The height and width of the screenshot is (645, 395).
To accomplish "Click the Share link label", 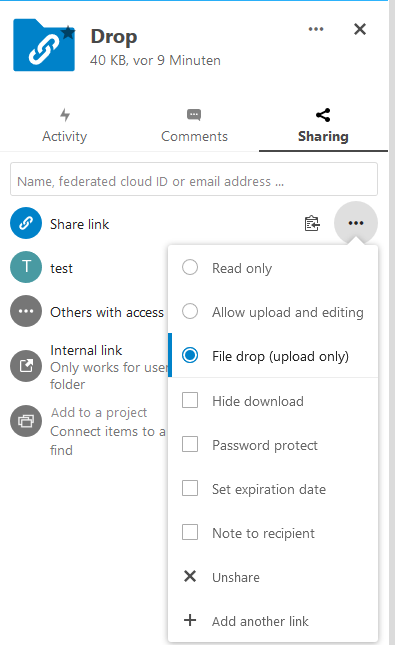I will coord(79,225).
